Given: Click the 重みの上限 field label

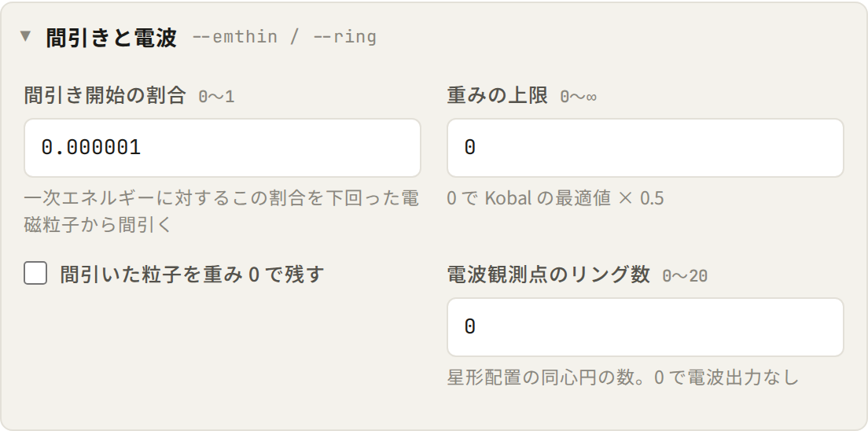Looking at the screenshot, I should click(497, 95).
